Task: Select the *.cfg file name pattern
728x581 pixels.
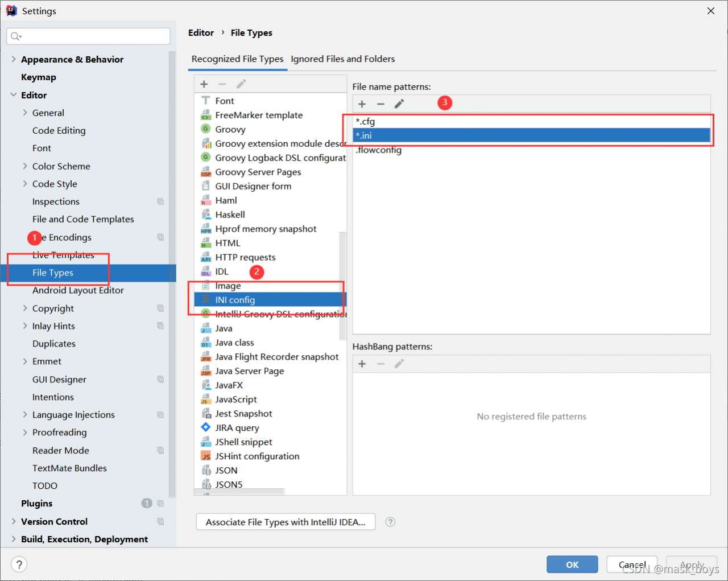Action: [365, 121]
